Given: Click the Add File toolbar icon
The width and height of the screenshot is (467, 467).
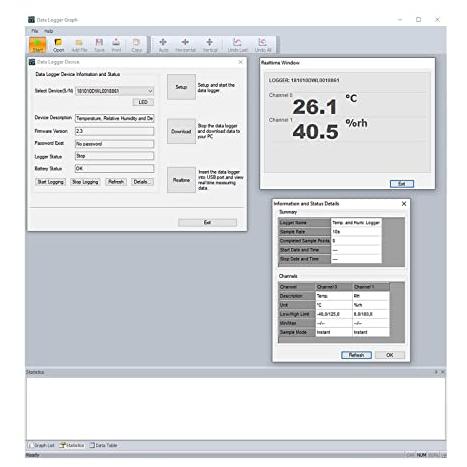Looking at the screenshot, I should [x=79, y=45].
